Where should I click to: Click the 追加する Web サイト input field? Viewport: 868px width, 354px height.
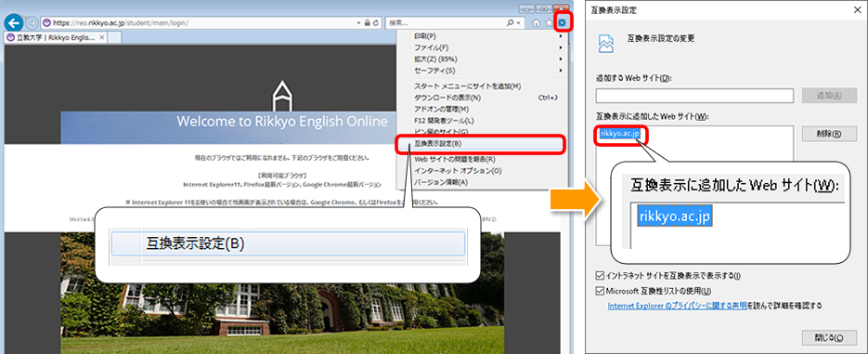tap(694, 96)
